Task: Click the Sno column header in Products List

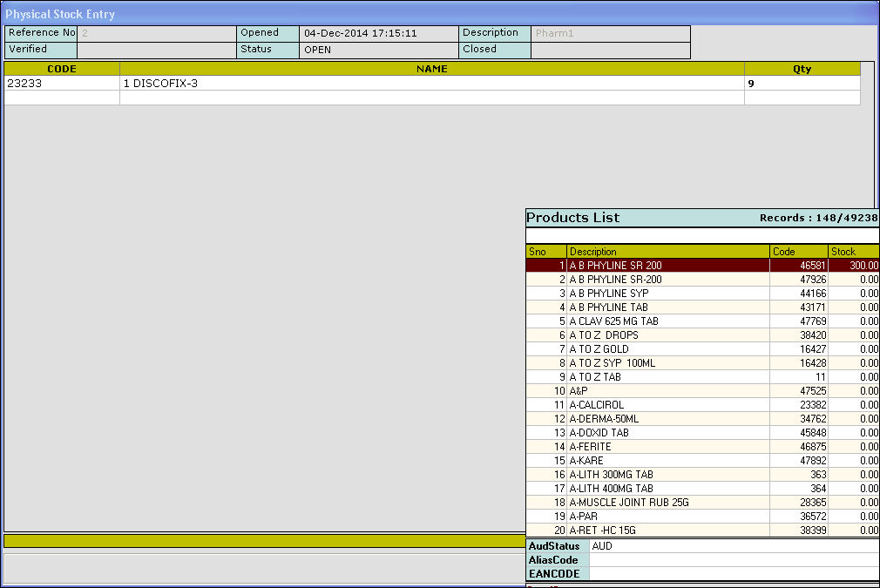Action: tap(546, 252)
